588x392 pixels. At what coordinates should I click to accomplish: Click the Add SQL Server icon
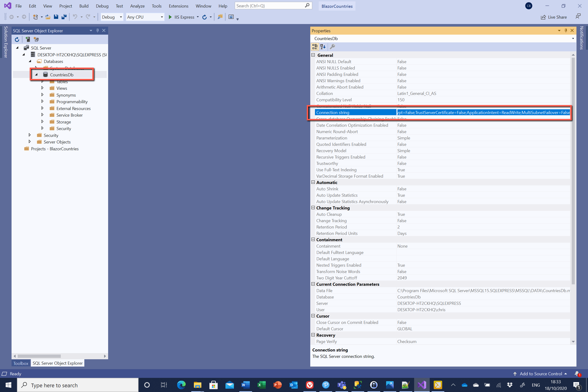[28, 40]
